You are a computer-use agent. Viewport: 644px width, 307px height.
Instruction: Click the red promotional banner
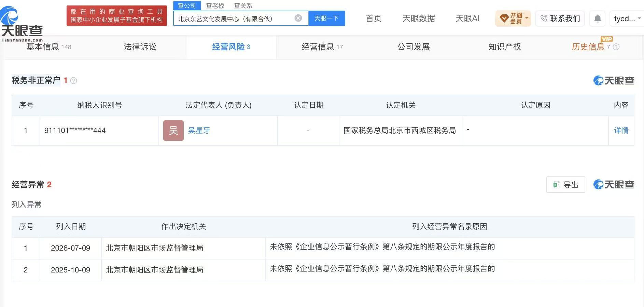point(117,16)
